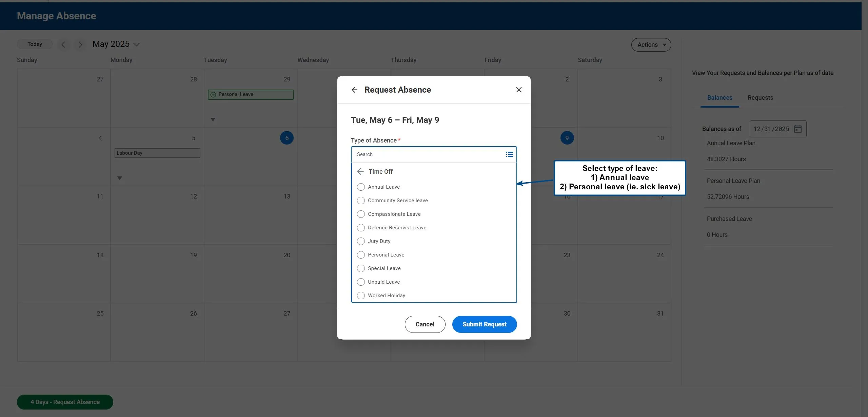Select the Unpaid Leave radio option
The image size is (868, 417).
coord(361,282)
